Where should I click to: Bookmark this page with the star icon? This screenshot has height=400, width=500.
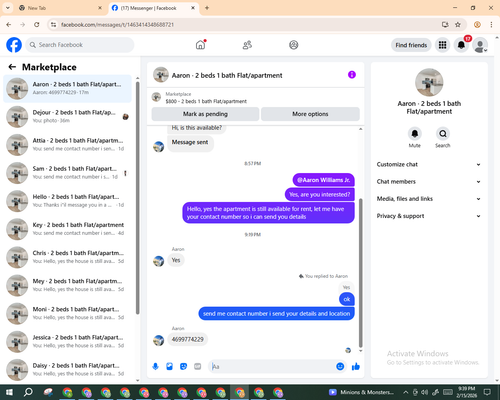pyautogui.click(x=458, y=24)
